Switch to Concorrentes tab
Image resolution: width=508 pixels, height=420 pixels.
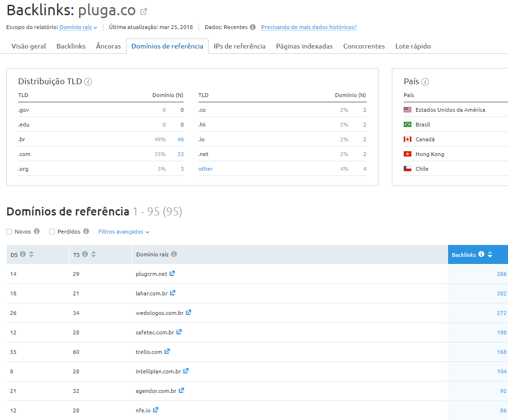364,46
